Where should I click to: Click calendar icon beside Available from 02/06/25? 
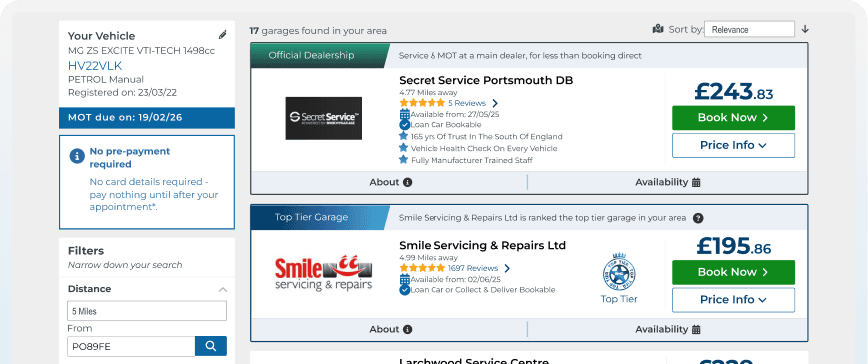tap(405, 279)
